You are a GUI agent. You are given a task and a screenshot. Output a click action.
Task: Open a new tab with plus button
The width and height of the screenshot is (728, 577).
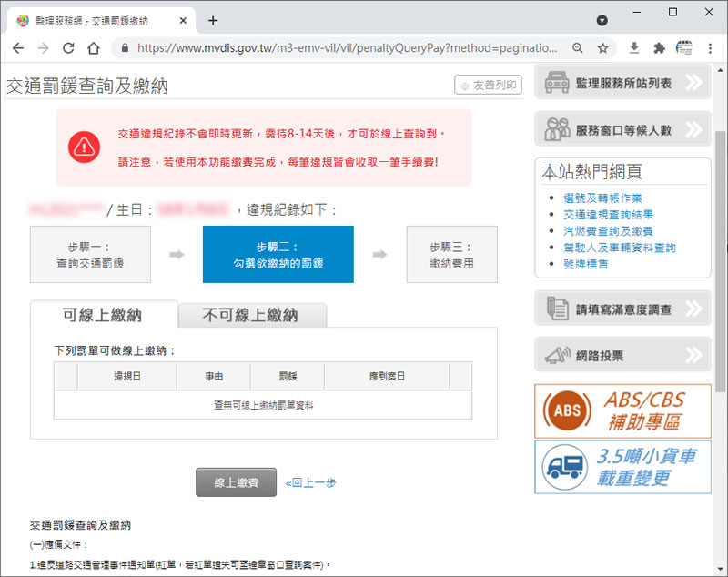click(x=213, y=20)
